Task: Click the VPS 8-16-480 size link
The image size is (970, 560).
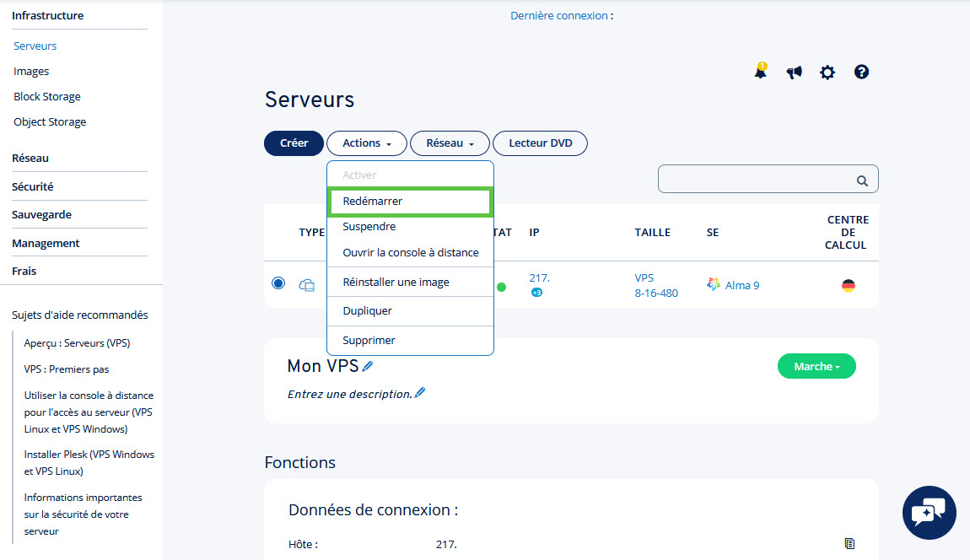Action: [x=656, y=285]
